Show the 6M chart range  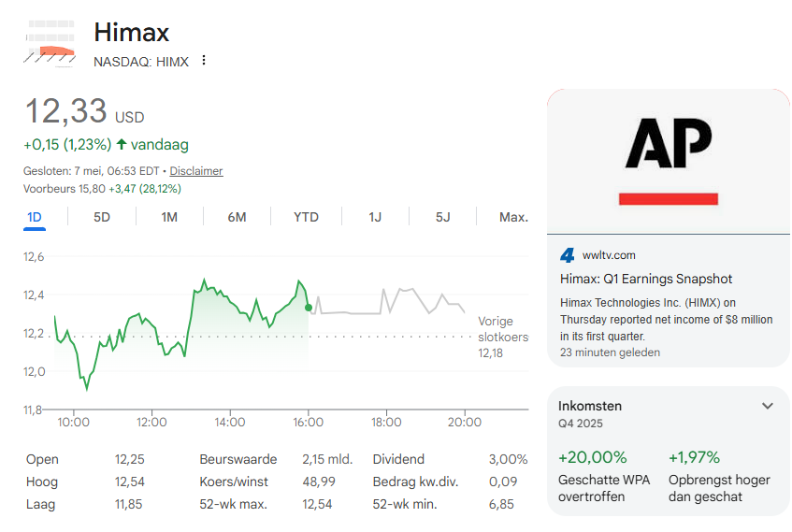[237, 217]
